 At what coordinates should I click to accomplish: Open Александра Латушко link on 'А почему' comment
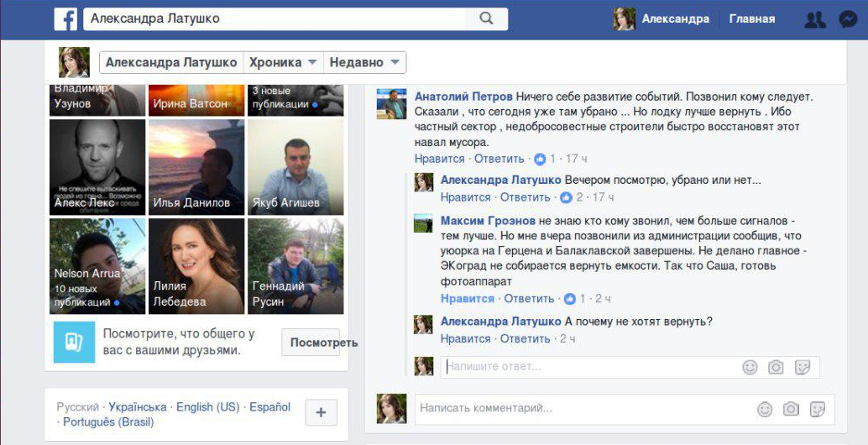[501, 322]
